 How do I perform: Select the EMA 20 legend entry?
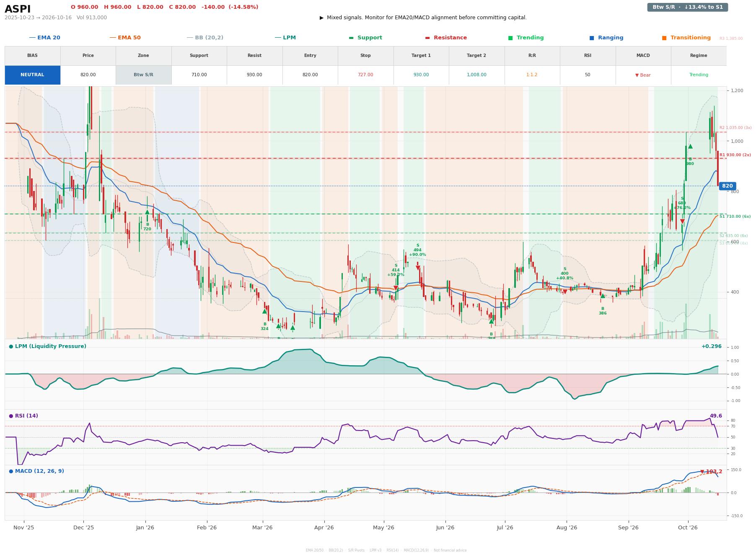(x=45, y=38)
